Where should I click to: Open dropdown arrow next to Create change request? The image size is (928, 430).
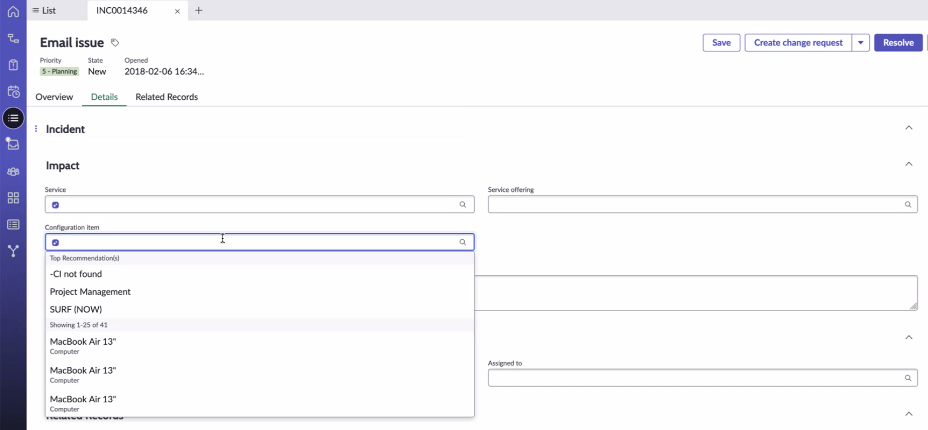(861, 43)
